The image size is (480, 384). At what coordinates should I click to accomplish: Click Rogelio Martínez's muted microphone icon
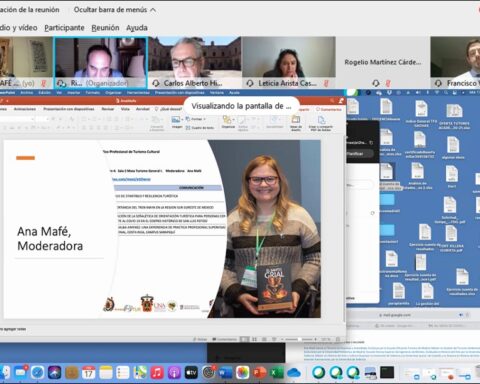(388, 83)
